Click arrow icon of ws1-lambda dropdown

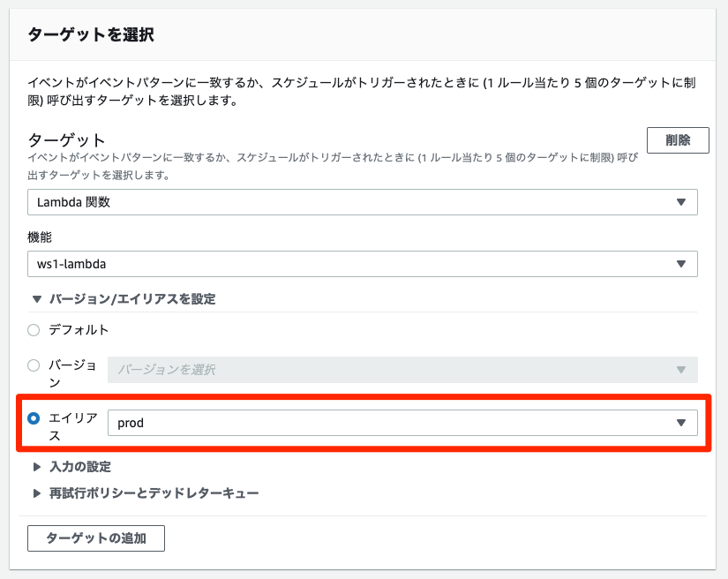(681, 264)
